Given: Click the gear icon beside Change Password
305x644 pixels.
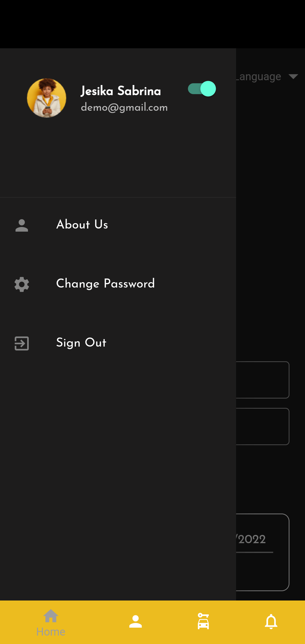Looking at the screenshot, I should (22, 284).
